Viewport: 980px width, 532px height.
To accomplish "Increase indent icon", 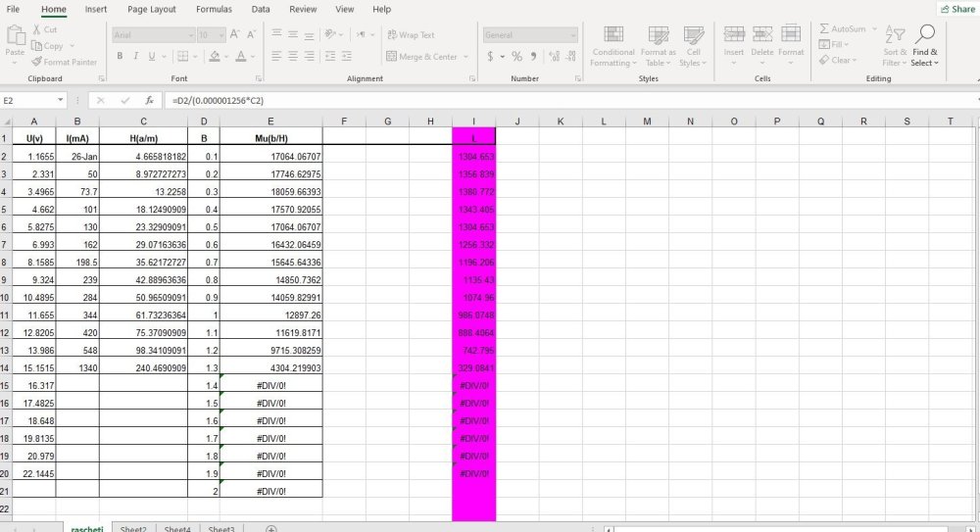I will (x=346, y=56).
